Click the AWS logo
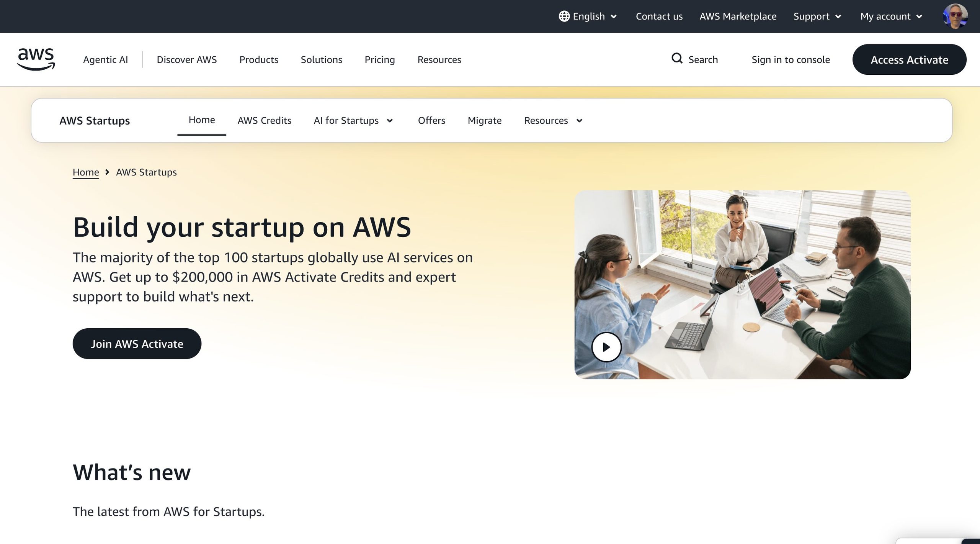 click(36, 59)
